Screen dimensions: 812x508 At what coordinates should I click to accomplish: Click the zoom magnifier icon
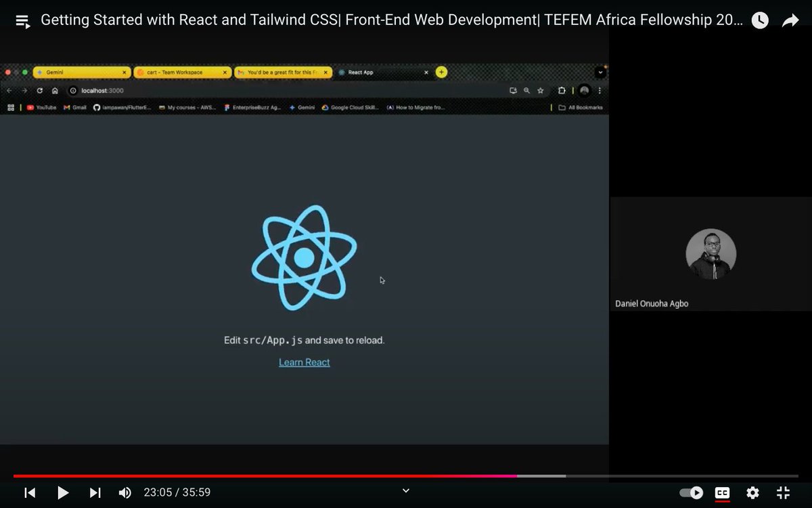[x=526, y=90]
